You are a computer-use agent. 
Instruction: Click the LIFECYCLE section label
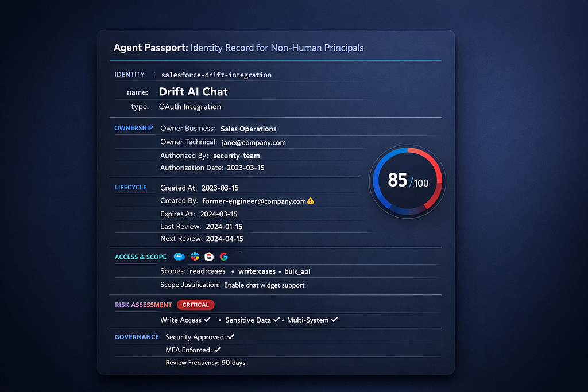point(130,187)
